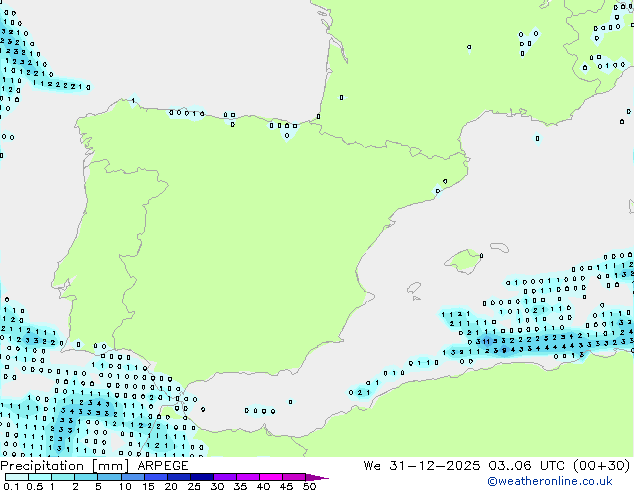Click the 10–15 mm legend color swatch

tap(133, 477)
